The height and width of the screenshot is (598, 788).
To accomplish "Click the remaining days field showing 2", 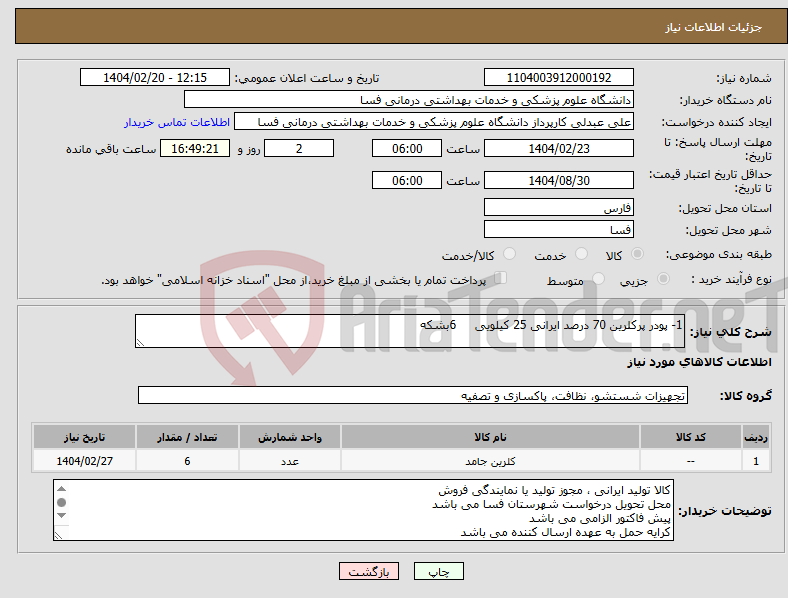I will pos(299,149).
